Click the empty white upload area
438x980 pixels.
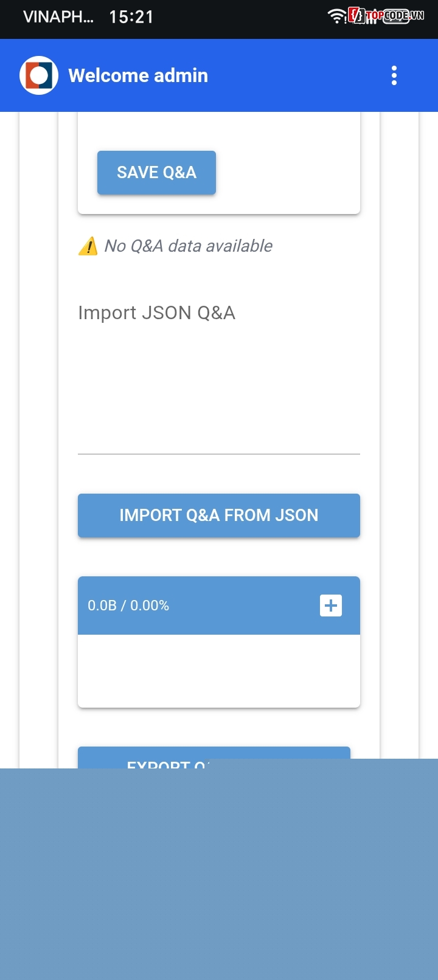(x=219, y=671)
